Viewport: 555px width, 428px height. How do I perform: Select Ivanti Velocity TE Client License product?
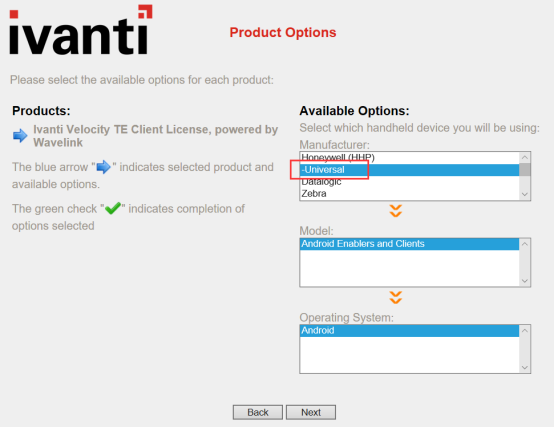155,136
